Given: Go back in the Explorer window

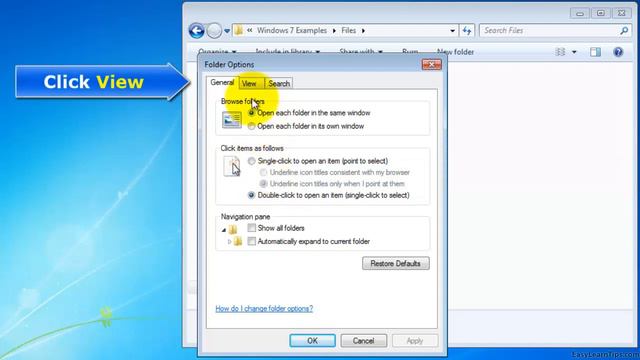Looking at the screenshot, I should [196, 31].
